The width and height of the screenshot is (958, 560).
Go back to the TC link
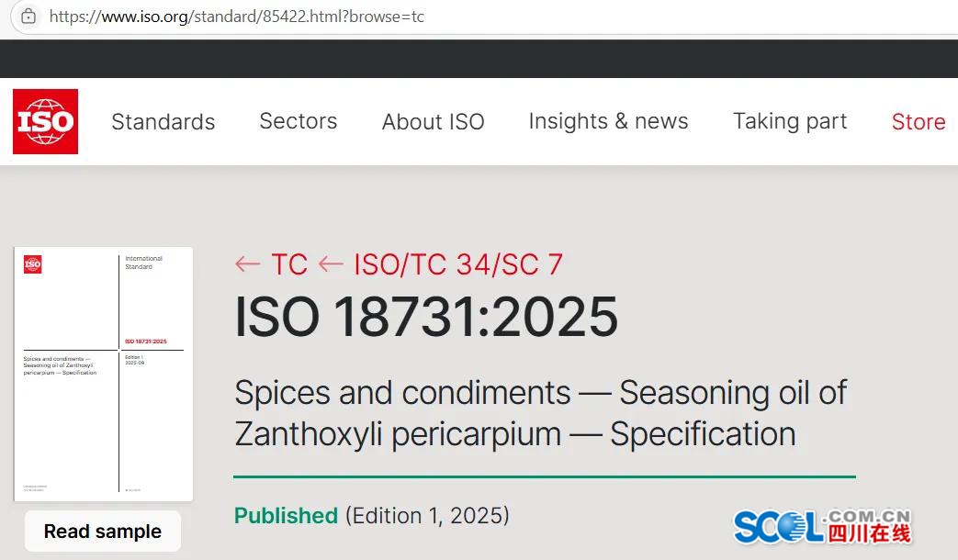click(x=289, y=265)
